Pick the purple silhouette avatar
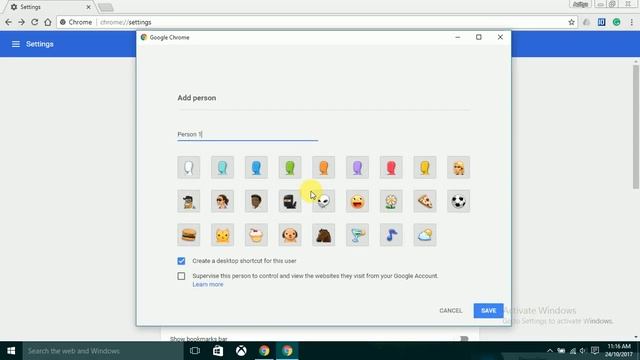 point(357,167)
